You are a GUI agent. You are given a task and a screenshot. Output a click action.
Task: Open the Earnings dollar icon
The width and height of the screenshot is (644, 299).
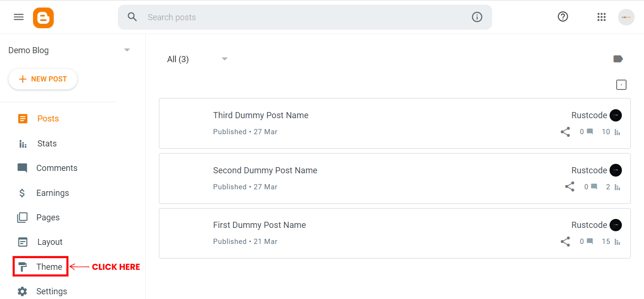pyautogui.click(x=23, y=193)
